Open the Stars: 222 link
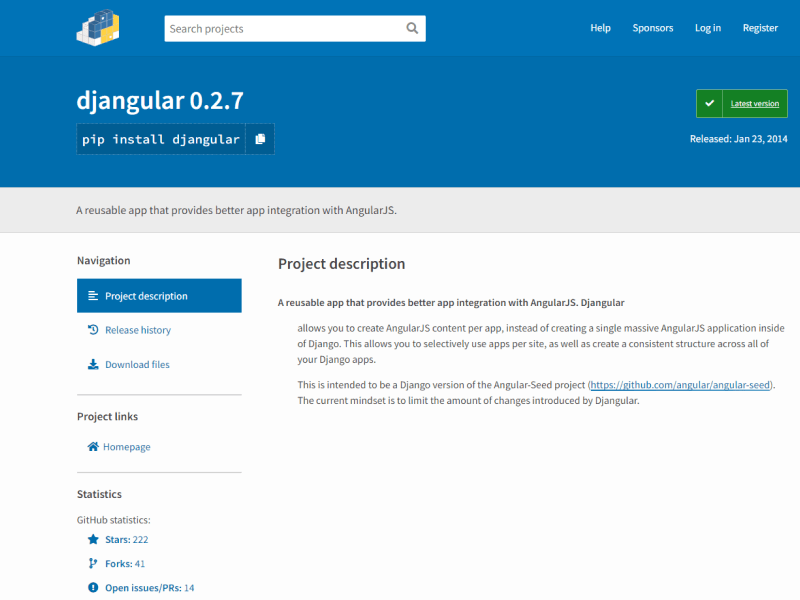The width and height of the screenshot is (800, 600). pos(127,539)
